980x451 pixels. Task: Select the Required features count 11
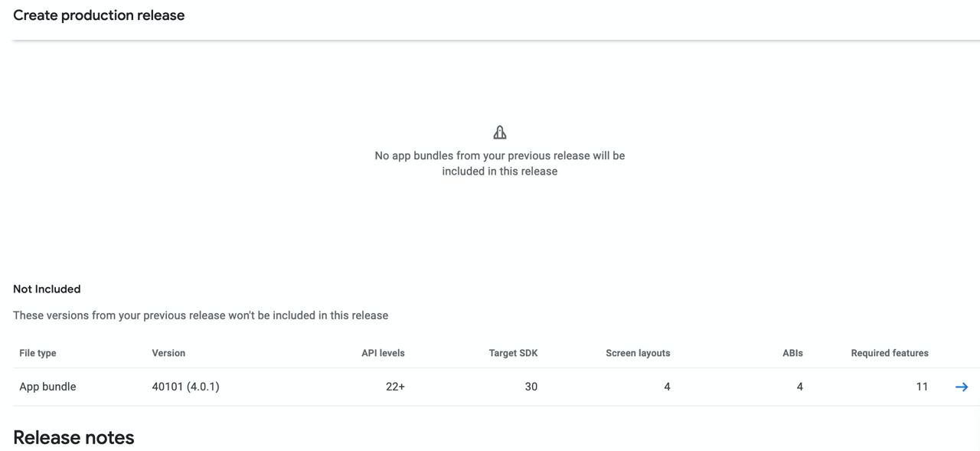click(x=922, y=387)
